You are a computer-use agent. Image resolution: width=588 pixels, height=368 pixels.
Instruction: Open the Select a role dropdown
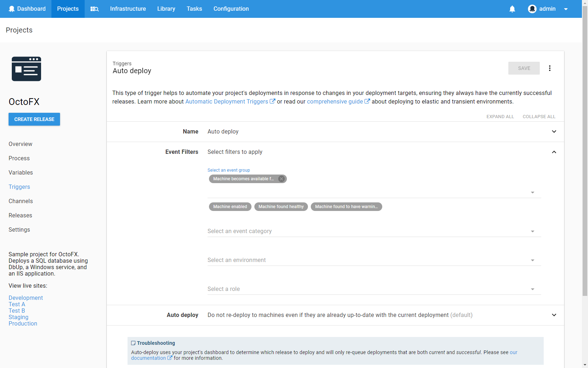pyautogui.click(x=374, y=289)
